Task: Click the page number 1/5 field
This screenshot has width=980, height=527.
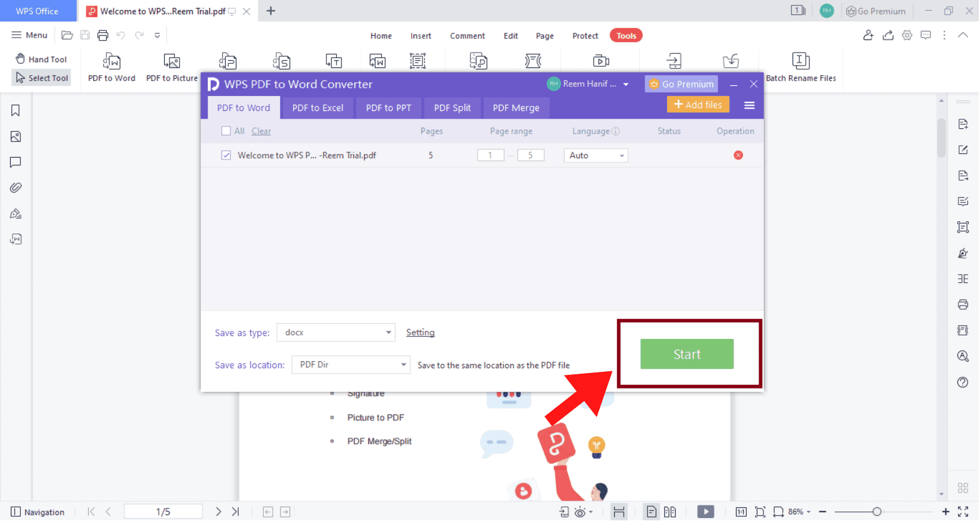Action: coord(164,513)
